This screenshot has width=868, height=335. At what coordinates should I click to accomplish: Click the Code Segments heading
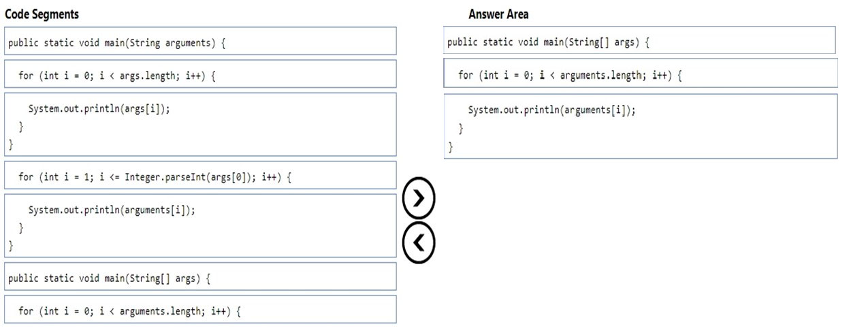pos(42,14)
